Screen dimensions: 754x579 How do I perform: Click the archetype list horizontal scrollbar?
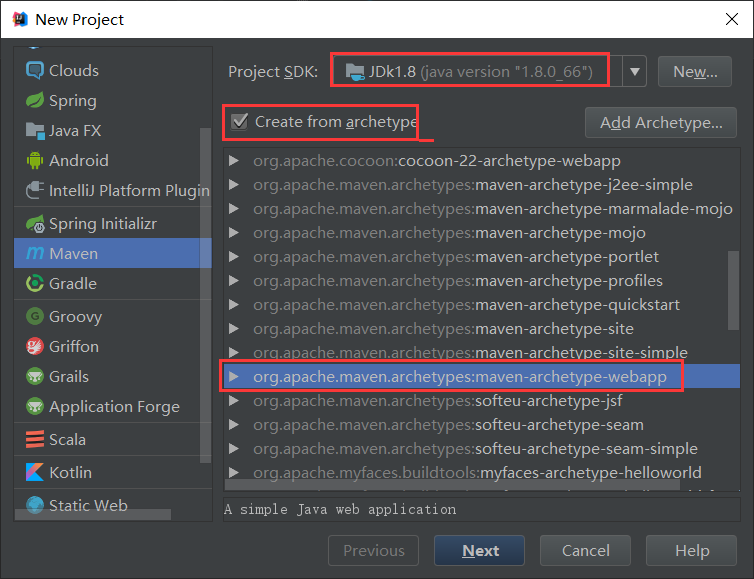pyautogui.click(x=452, y=485)
